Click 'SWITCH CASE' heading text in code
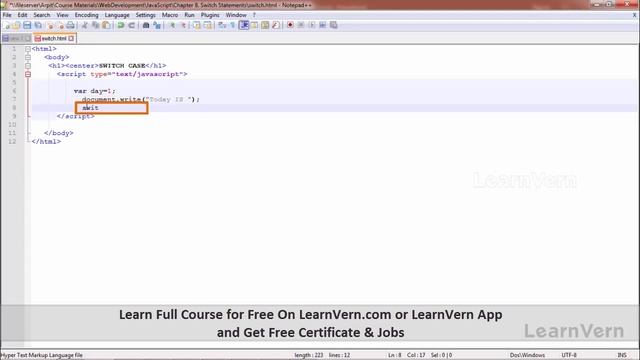Viewport: 640px width, 360px height. (x=122, y=66)
